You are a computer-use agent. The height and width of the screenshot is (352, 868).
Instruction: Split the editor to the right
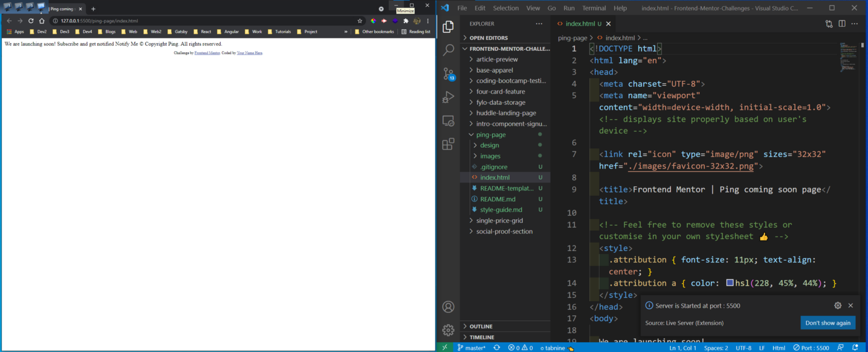click(x=842, y=24)
